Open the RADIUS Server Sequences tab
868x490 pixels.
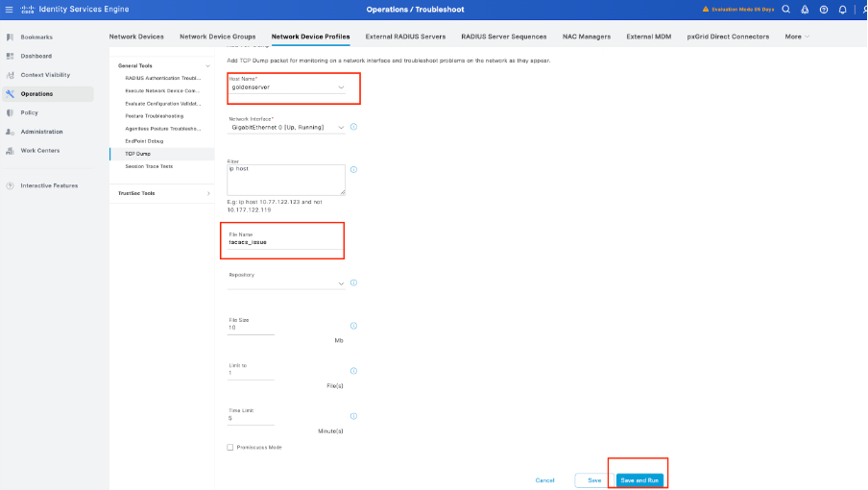tap(504, 37)
